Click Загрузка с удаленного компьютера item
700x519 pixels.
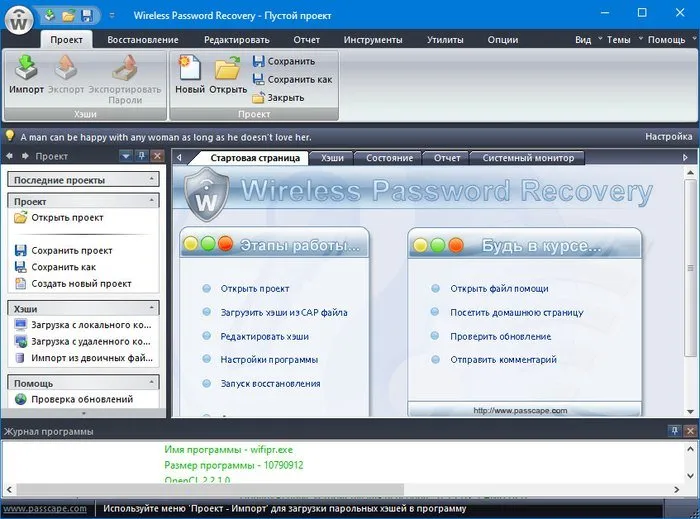[x=83, y=341]
